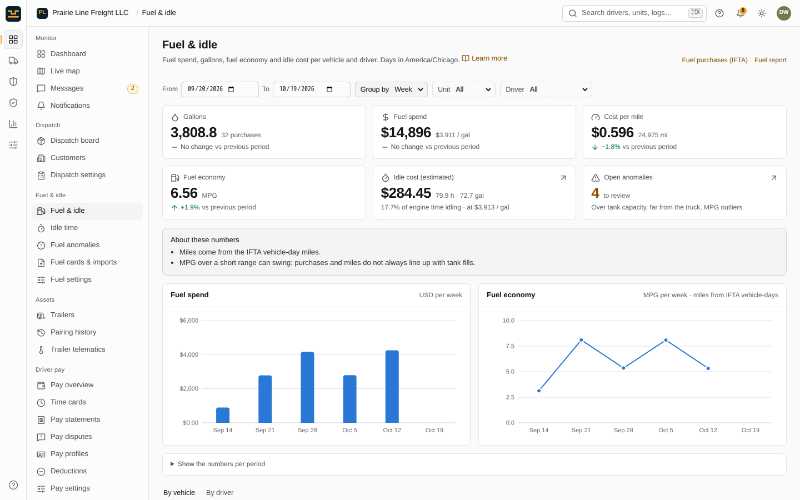This screenshot has width=800, height=500.
Task: Click the Sep 21 fuel economy data point
Action: (581, 340)
